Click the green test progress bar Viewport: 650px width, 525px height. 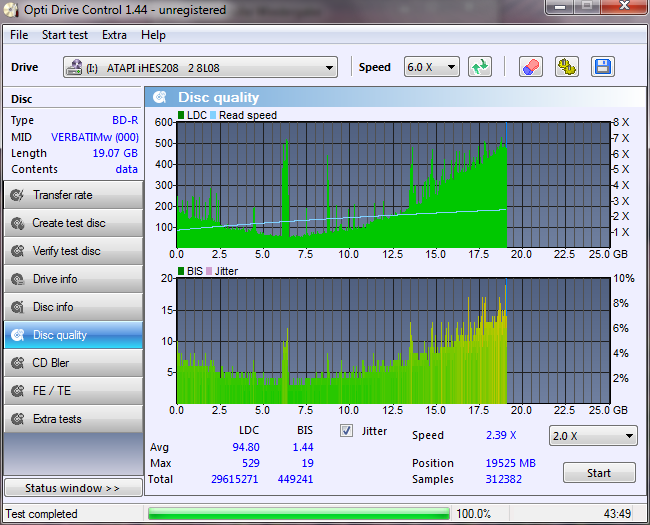coord(299,514)
